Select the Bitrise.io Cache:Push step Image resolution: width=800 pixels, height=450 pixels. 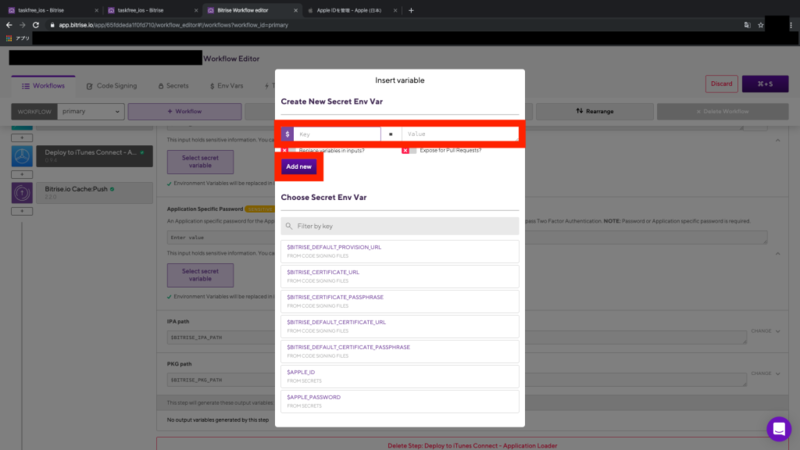94,193
